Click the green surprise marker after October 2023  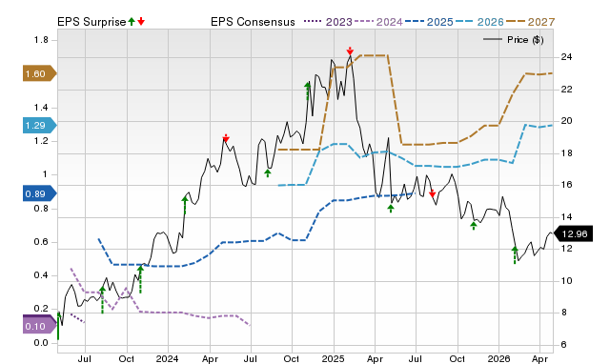coord(140,279)
